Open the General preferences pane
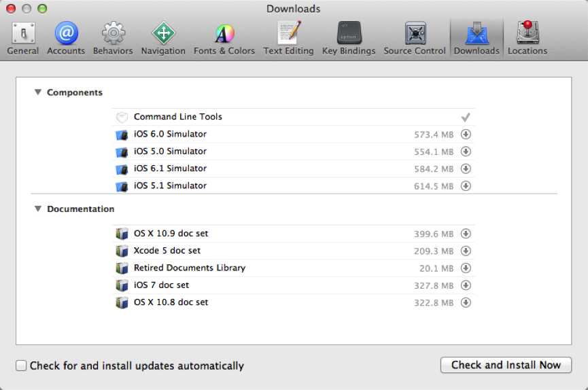The width and height of the screenshot is (588, 390). [x=23, y=38]
